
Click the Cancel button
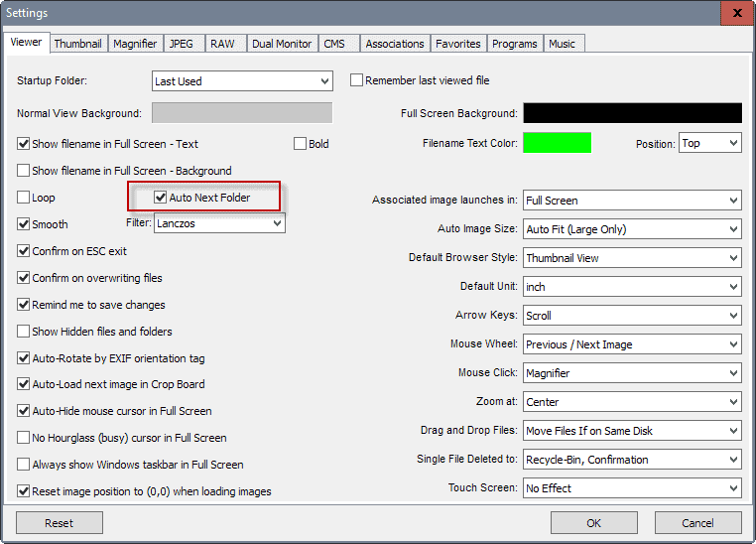coord(698,523)
